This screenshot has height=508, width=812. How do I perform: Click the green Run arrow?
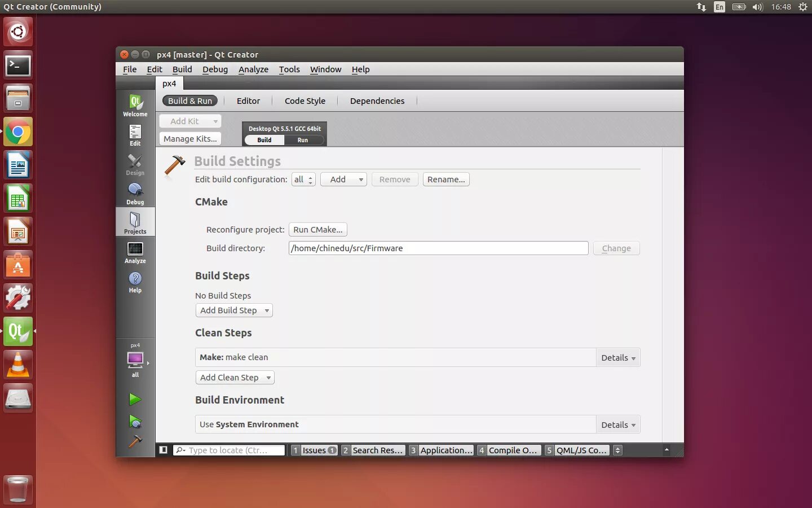(135, 400)
